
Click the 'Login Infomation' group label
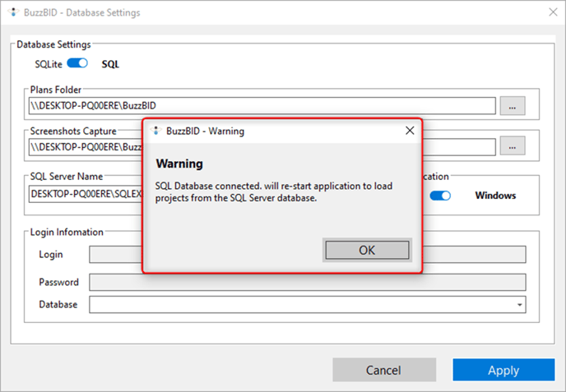coord(67,232)
